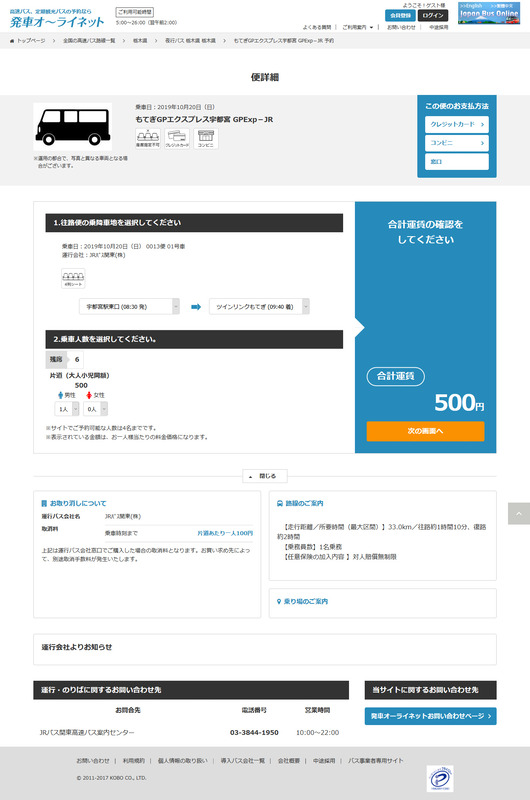Expand the ご利用案内 menu
The image size is (530, 800).
pos(357,28)
